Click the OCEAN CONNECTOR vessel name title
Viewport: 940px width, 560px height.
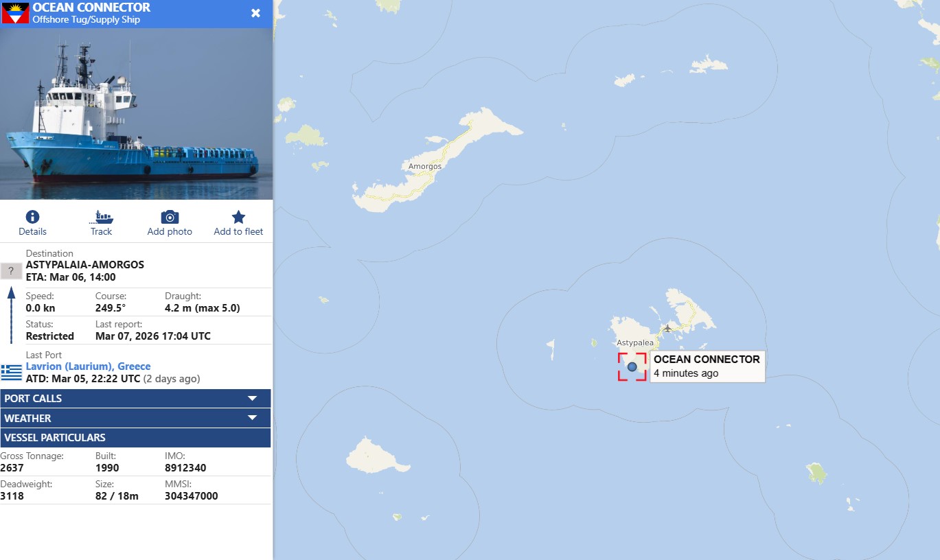(x=91, y=8)
